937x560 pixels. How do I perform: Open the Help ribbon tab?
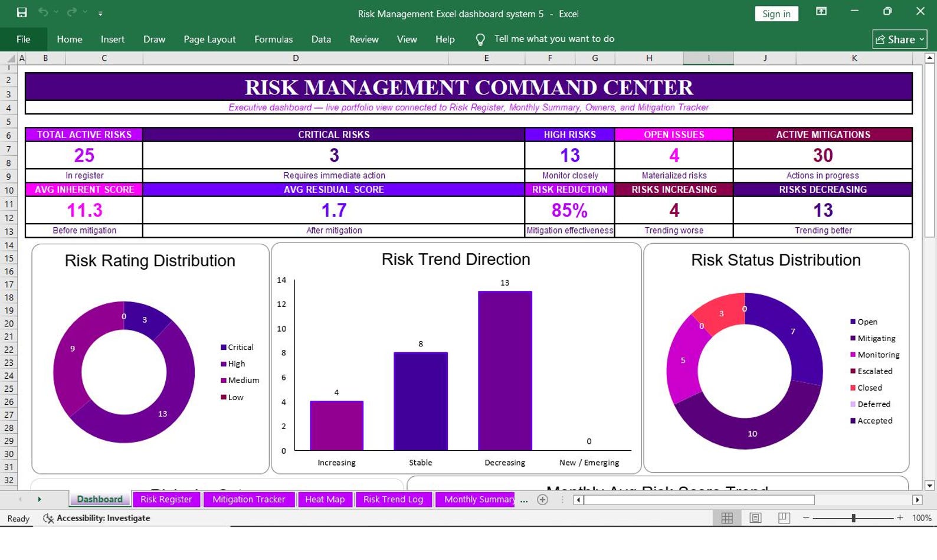(445, 39)
